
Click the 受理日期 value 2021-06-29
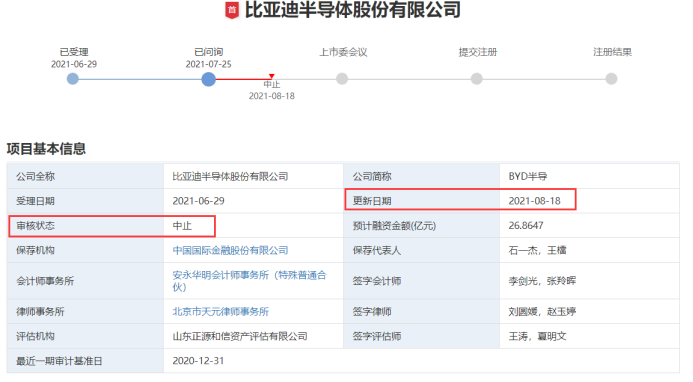pos(198,201)
